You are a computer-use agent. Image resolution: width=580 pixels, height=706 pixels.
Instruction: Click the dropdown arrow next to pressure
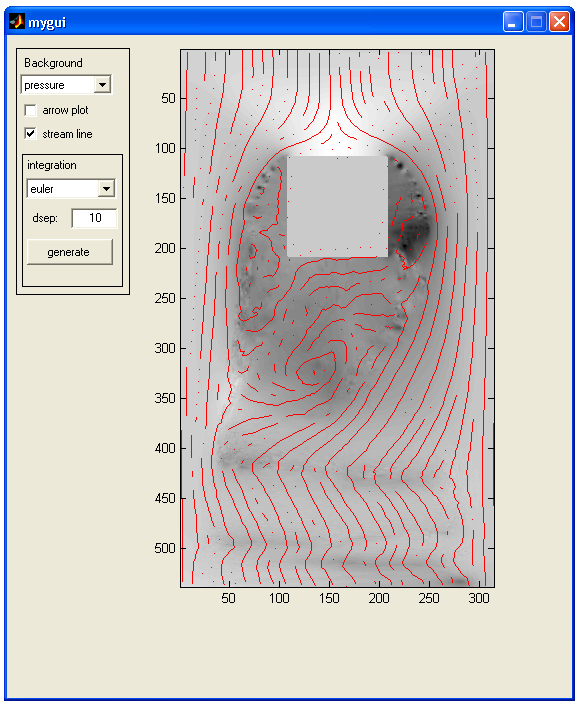[x=103, y=85]
